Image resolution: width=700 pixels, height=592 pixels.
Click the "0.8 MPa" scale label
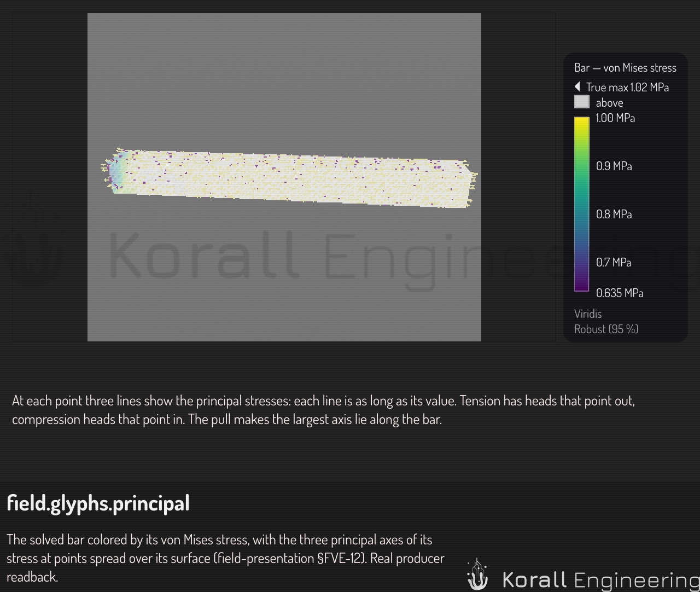click(614, 214)
